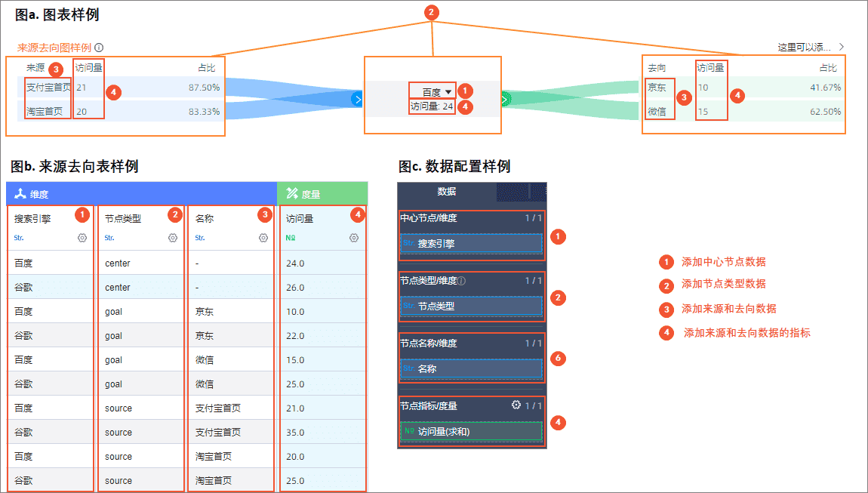Viewport: 868px width, 493px height.
Task: Click the 搜索引擎 column header
Action: (32, 219)
